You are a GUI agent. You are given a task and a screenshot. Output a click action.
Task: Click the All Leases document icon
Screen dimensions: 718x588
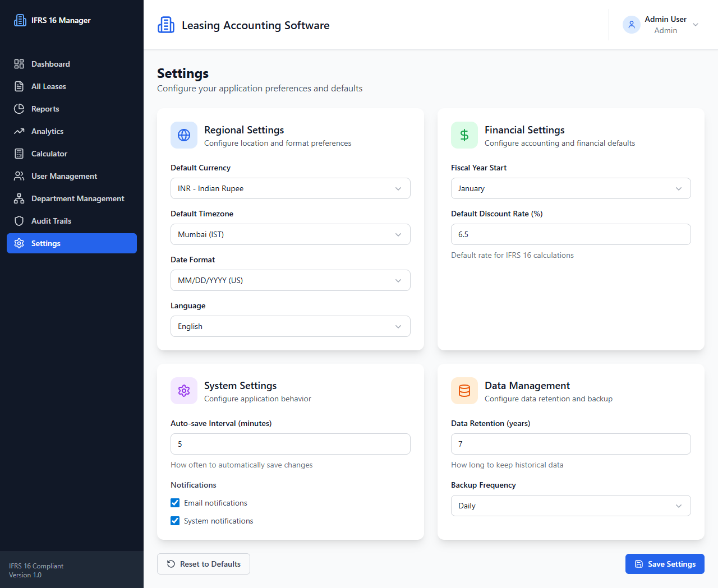[x=19, y=86]
